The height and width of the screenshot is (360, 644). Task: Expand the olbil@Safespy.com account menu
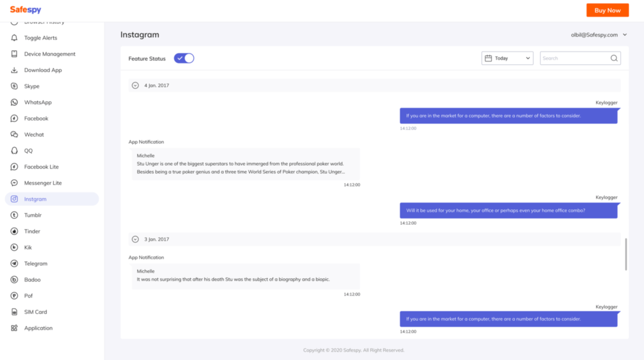pyautogui.click(x=625, y=35)
